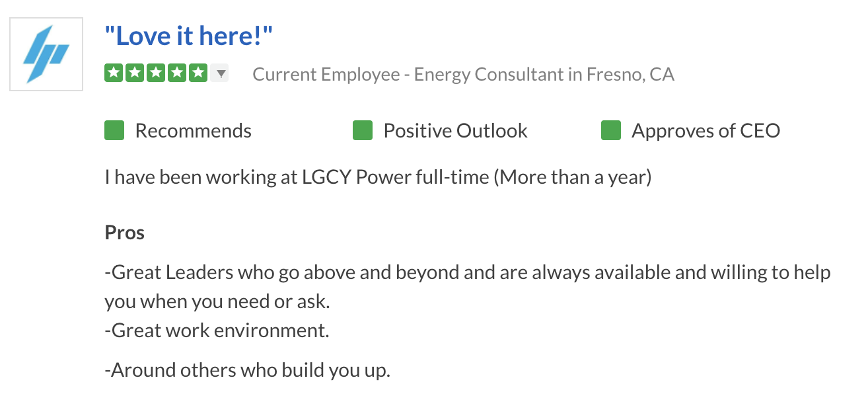
Task: Click the "Great work environment" line
Action: [x=217, y=330]
